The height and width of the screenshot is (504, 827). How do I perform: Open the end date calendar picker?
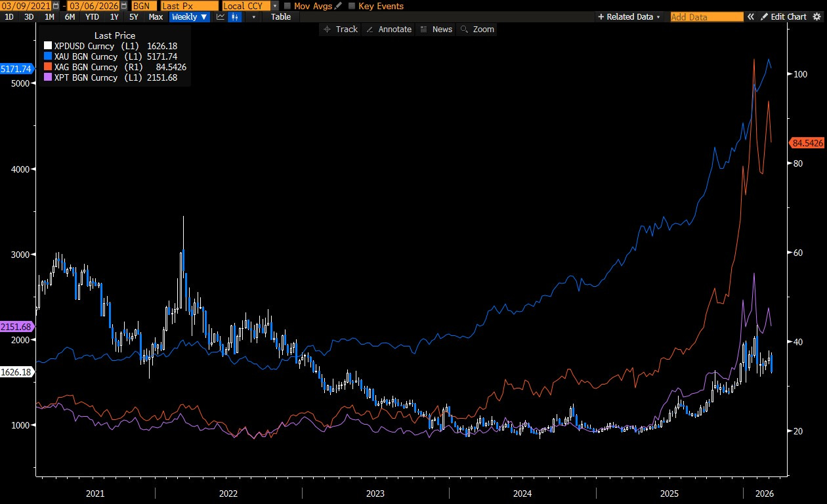123,6
